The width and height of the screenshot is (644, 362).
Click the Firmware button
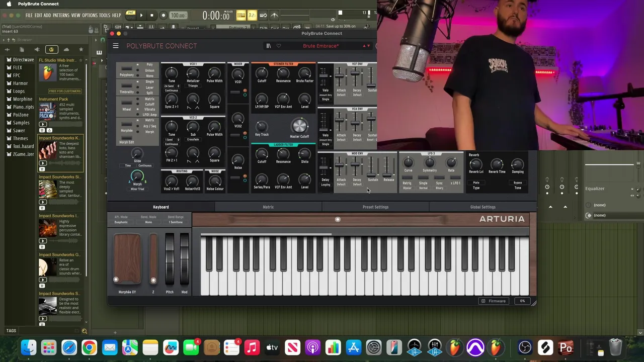pos(493,301)
